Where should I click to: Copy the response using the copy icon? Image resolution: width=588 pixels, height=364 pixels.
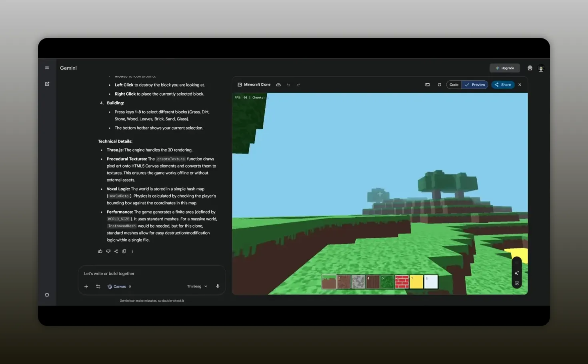124,251
